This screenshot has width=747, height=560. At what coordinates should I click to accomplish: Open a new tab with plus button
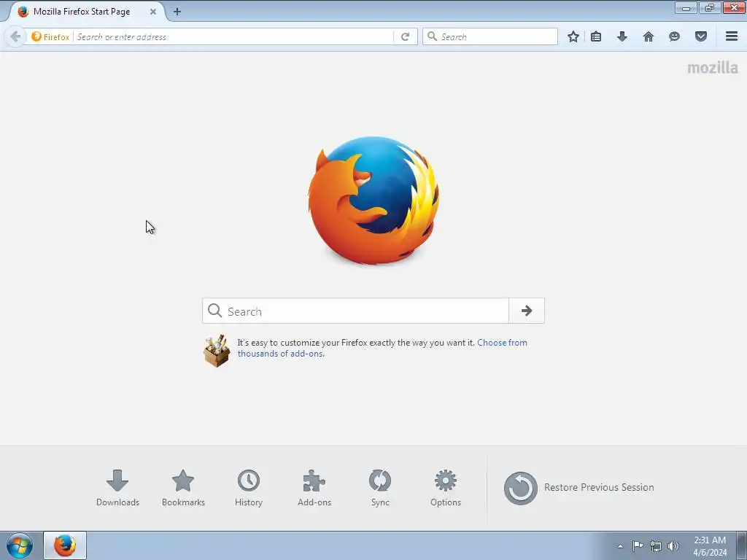[177, 12]
